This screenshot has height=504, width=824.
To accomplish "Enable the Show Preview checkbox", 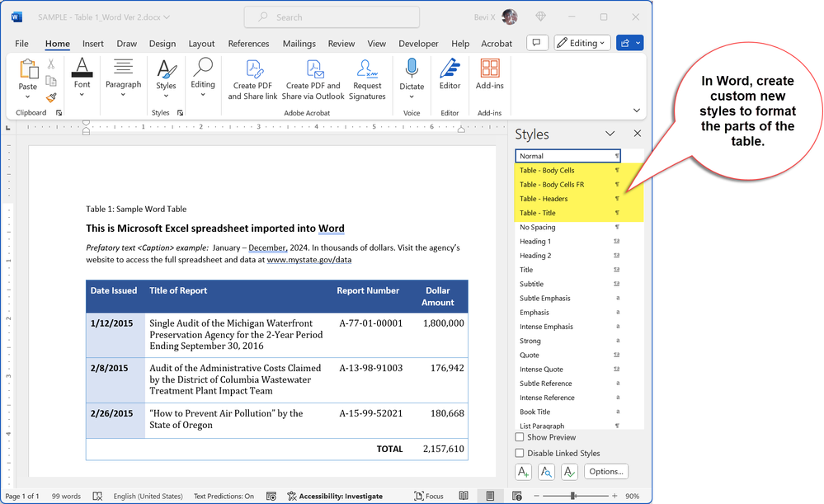I will click(520, 437).
